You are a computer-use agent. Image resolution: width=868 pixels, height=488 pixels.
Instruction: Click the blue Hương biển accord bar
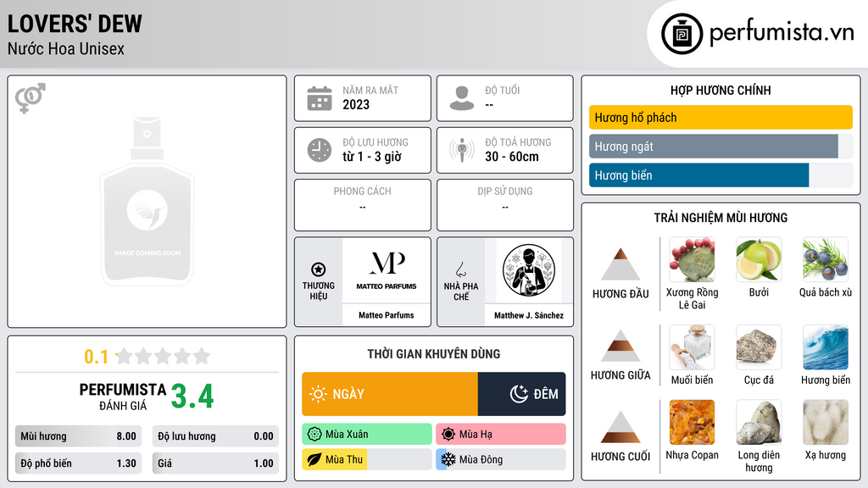pos(721,175)
